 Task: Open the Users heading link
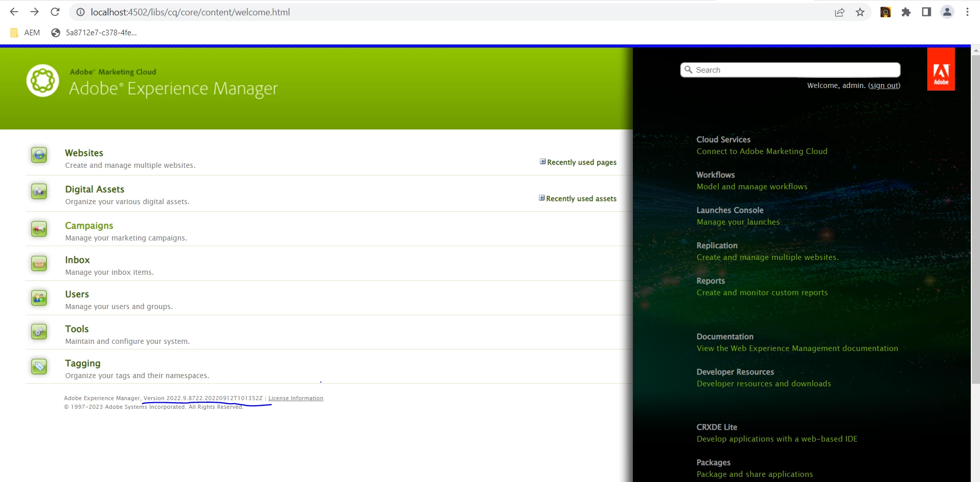tap(77, 294)
